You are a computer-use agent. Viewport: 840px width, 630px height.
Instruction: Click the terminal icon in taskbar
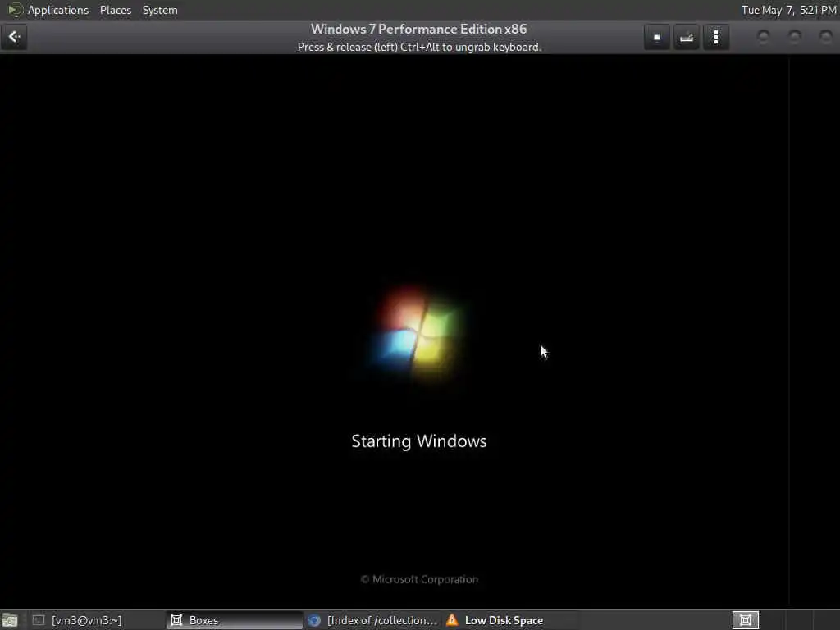pyautogui.click(x=39, y=620)
